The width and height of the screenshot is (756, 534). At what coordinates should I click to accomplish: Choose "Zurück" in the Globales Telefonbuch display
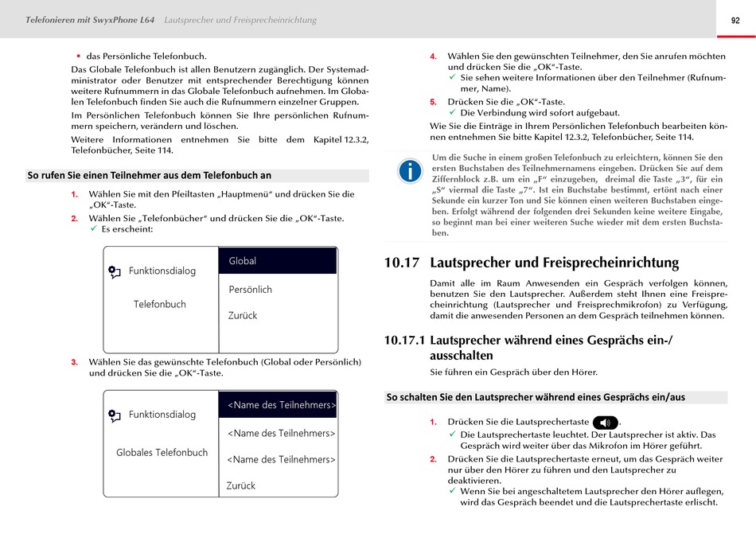240,485
